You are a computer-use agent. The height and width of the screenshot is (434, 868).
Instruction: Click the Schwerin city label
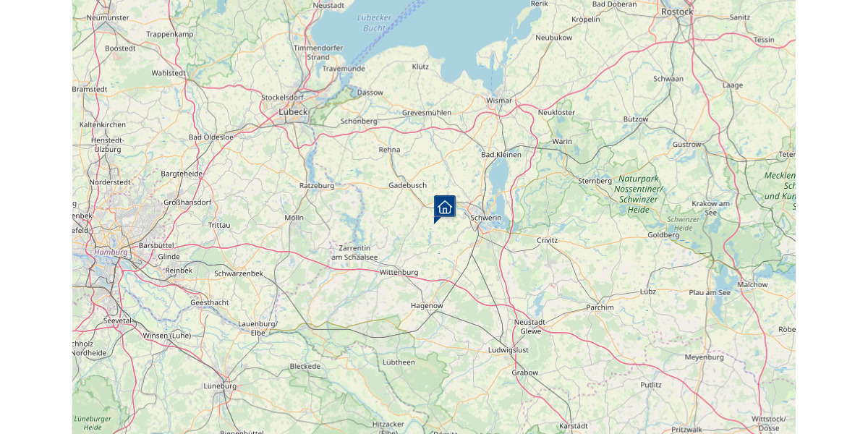(x=486, y=218)
